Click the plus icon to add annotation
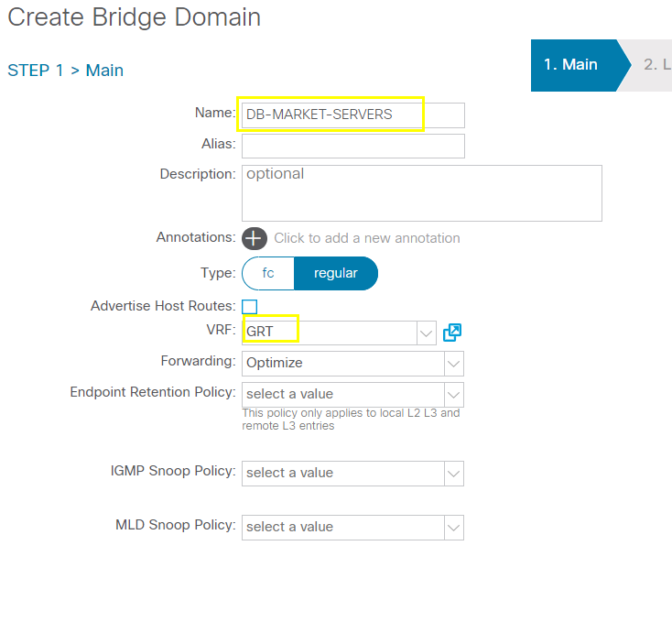This screenshot has height=622, width=672. click(x=255, y=238)
